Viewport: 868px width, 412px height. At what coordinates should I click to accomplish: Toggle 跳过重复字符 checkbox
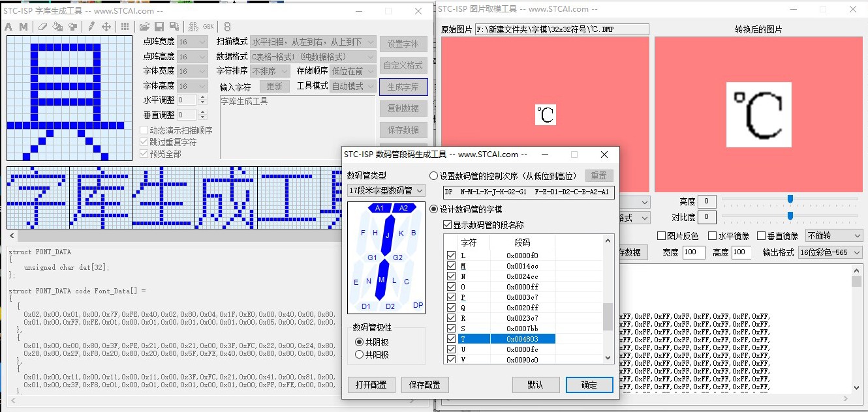pyautogui.click(x=144, y=142)
